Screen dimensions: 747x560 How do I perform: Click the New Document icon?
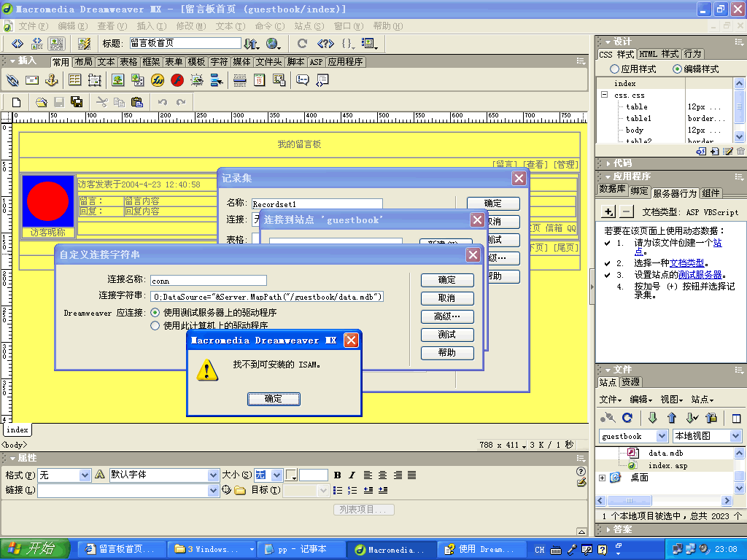[16, 102]
